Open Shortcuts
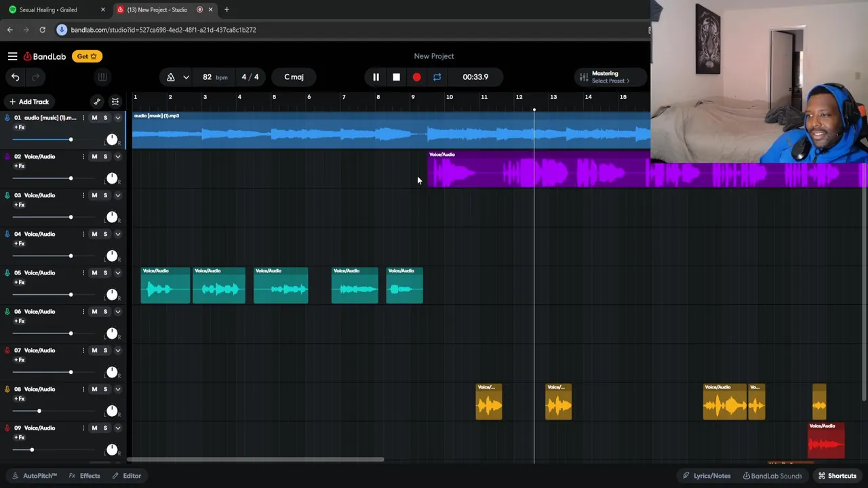The height and width of the screenshot is (488, 868). tap(837, 476)
